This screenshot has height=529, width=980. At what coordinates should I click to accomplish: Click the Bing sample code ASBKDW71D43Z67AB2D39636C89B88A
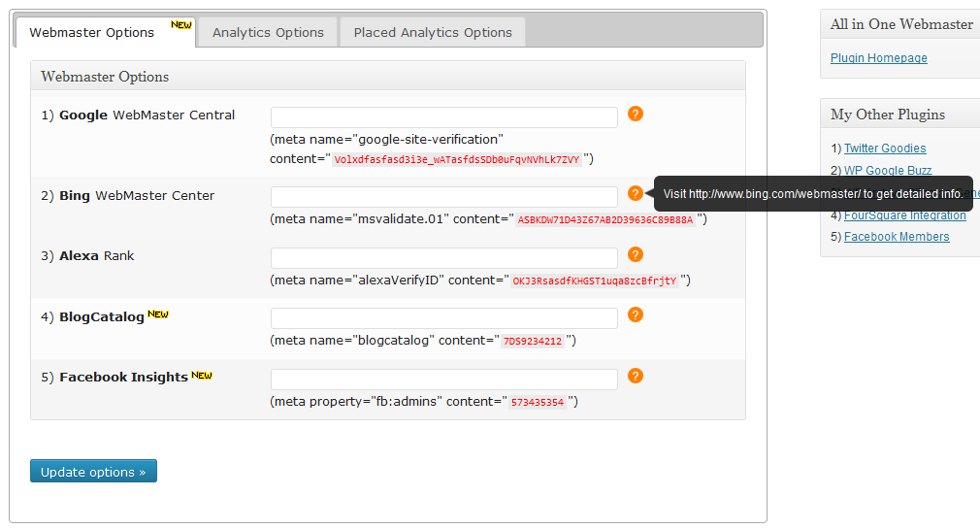click(605, 220)
